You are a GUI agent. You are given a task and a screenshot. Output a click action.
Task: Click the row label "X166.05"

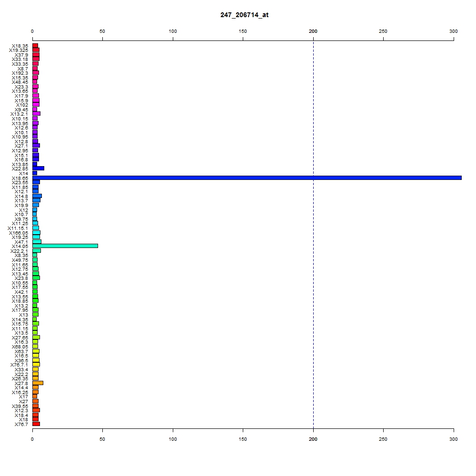(19, 233)
